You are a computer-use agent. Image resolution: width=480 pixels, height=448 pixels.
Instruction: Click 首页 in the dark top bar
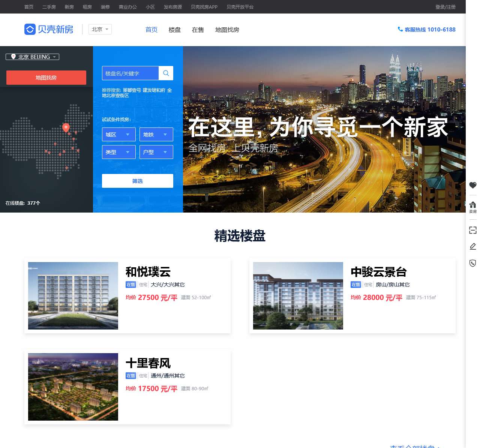(29, 7)
